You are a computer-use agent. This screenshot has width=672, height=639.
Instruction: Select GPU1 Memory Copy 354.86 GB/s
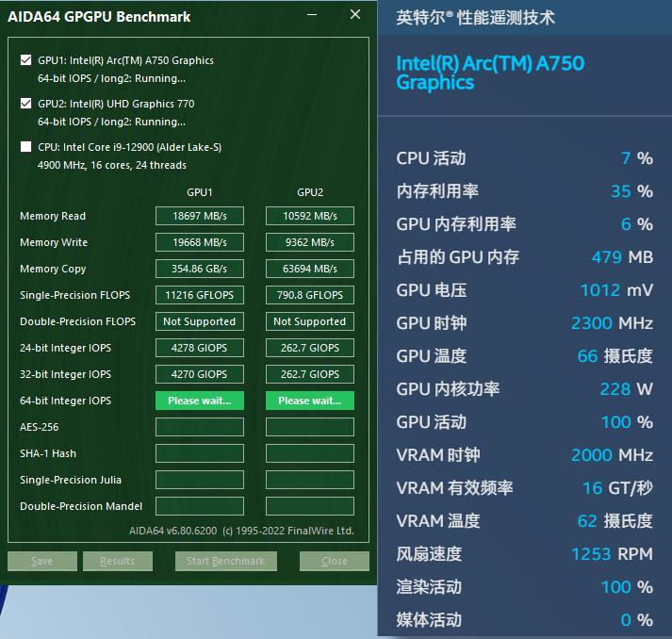[x=200, y=269]
